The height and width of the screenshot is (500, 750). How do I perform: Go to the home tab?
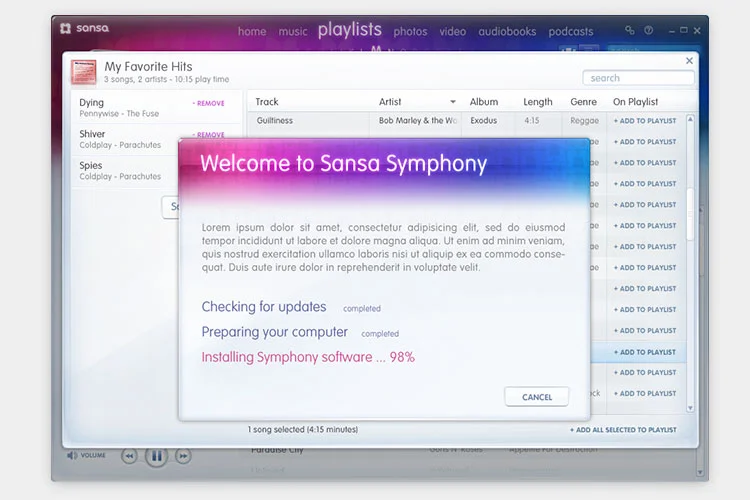pyautogui.click(x=252, y=32)
